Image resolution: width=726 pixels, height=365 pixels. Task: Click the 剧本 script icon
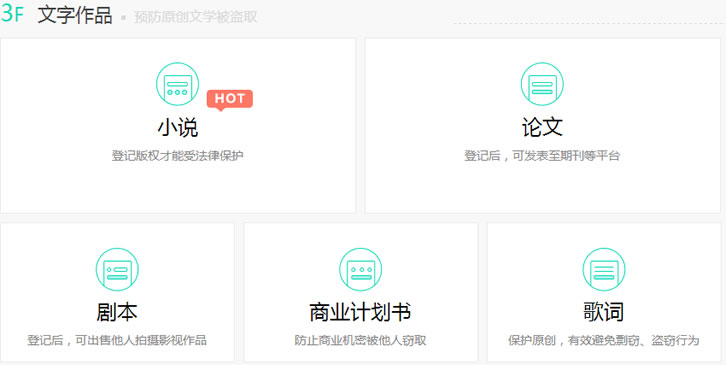pyautogui.click(x=117, y=270)
